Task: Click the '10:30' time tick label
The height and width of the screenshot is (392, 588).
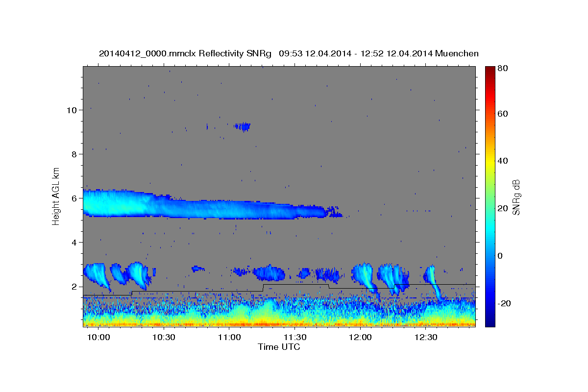Action: (164, 338)
